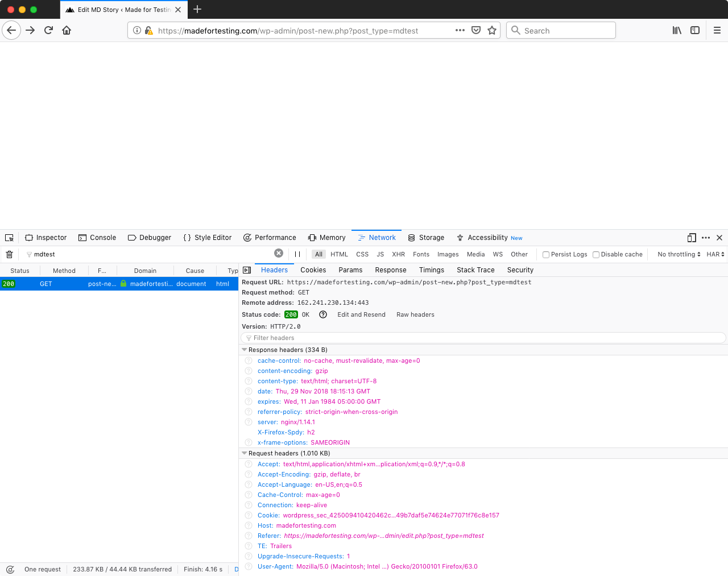
Task: Go back to previous page
Action: point(11,30)
